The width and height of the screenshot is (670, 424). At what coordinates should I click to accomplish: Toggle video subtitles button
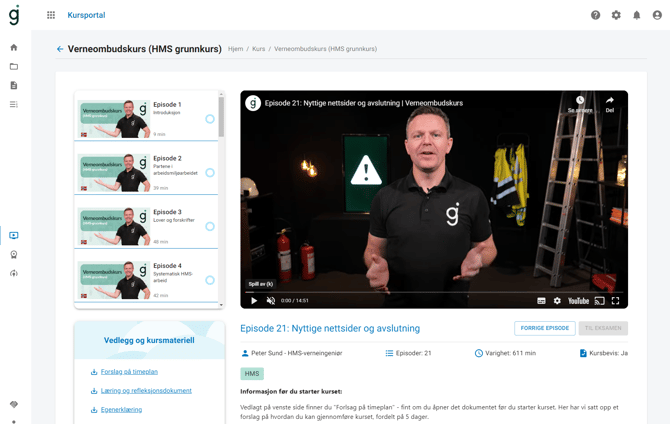(x=541, y=301)
